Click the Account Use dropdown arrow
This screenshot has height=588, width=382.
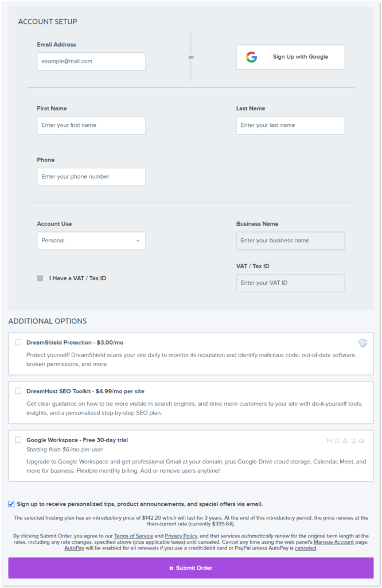(x=138, y=241)
